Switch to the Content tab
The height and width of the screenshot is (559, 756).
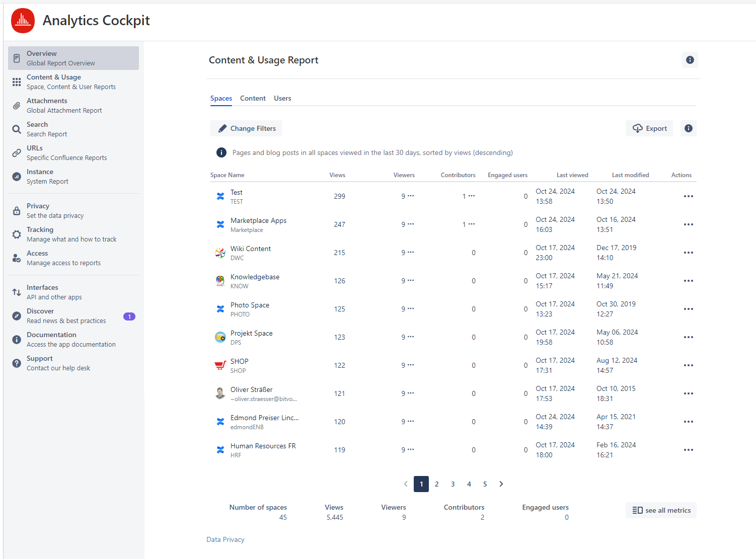click(253, 98)
